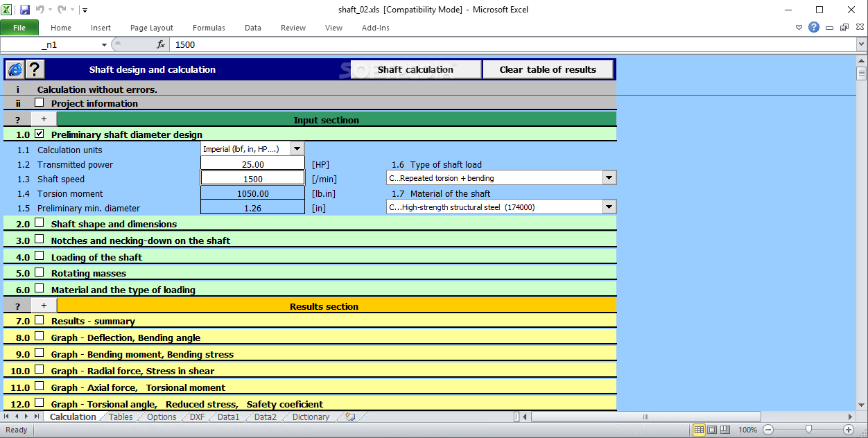
Task: Click the workbook Restore Window icon
Action: [844, 28]
